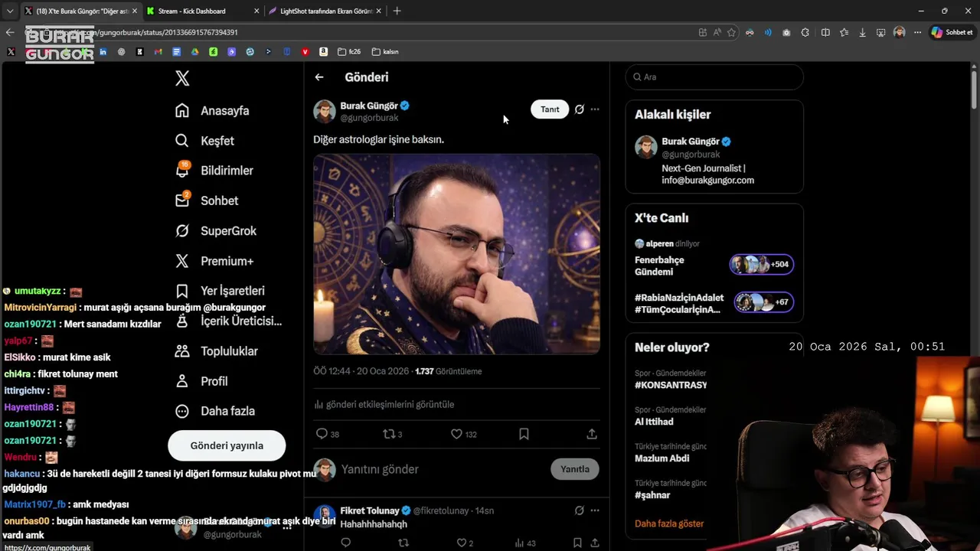Open Premium+ page
The width and height of the screenshot is (980, 551).
[x=214, y=261]
